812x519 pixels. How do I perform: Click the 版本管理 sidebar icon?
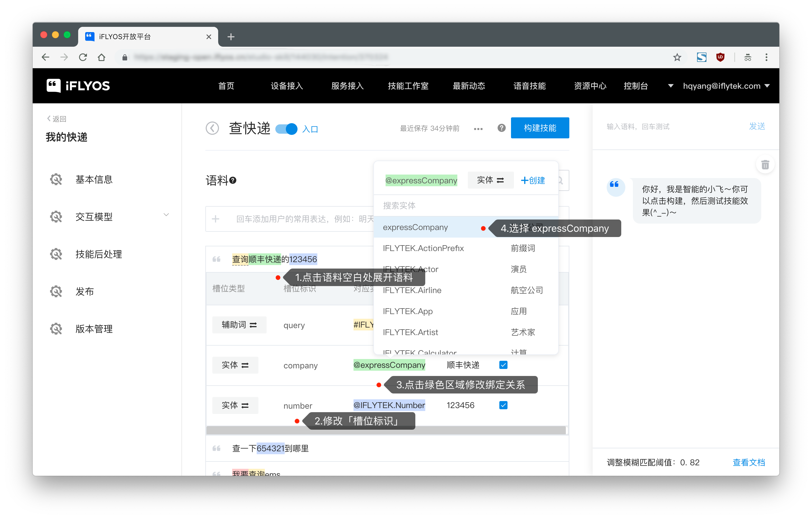pos(56,329)
